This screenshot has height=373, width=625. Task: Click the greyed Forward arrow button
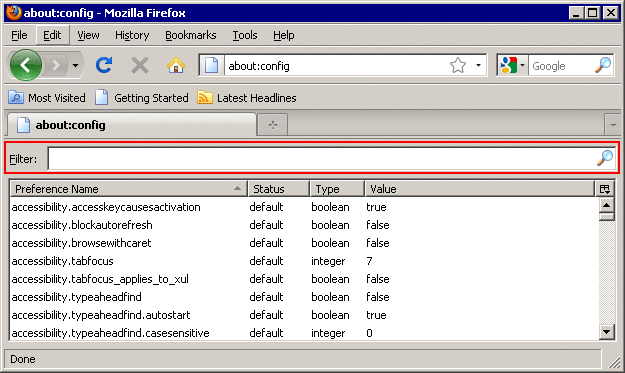[56, 65]
